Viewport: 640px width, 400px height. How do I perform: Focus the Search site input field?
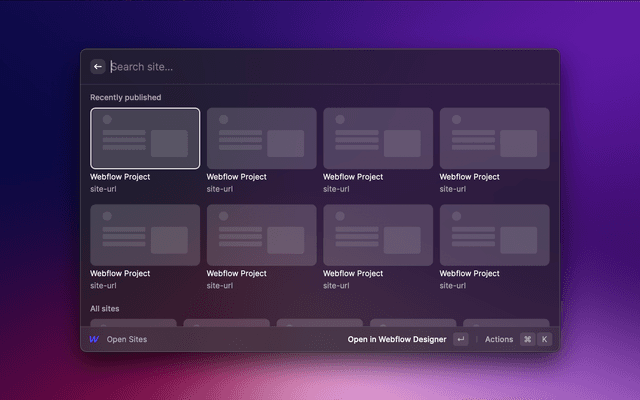coord(300,67)
